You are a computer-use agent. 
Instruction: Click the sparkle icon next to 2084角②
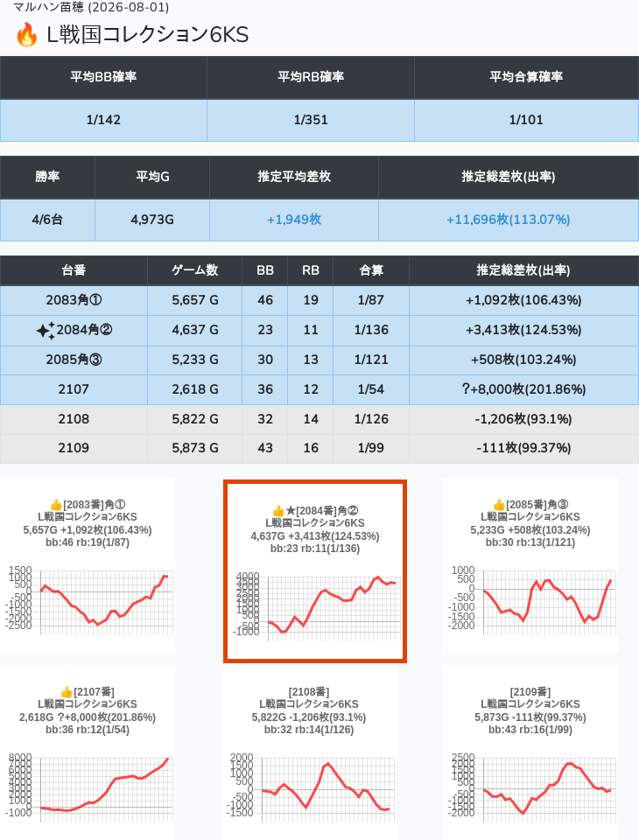(46, 331)
